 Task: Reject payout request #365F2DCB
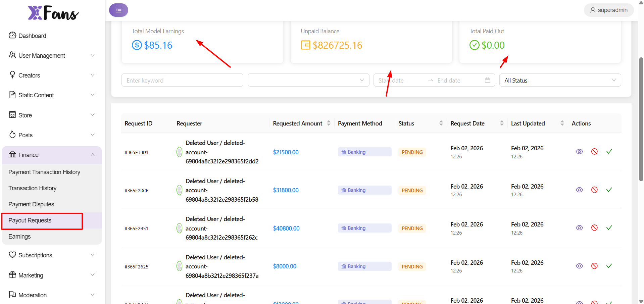(x=594, y=190)
